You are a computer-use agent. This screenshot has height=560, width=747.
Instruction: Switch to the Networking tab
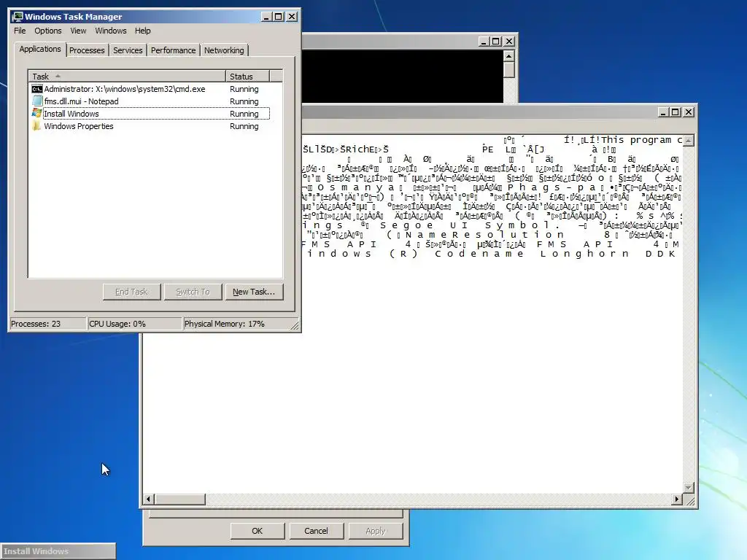(224, 50)
